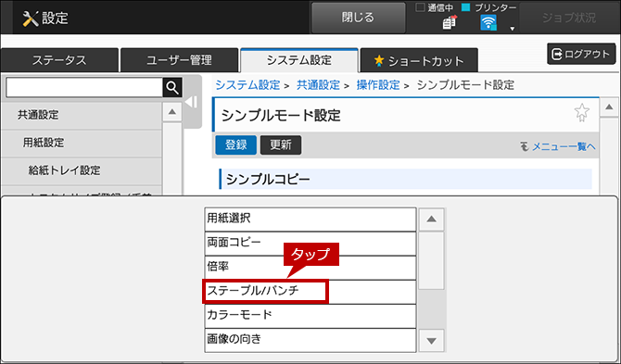Select 用紙設定 in the sidebar
This screenshot has width=621, height=364.
pyautogui.click(x=81, y=143)
